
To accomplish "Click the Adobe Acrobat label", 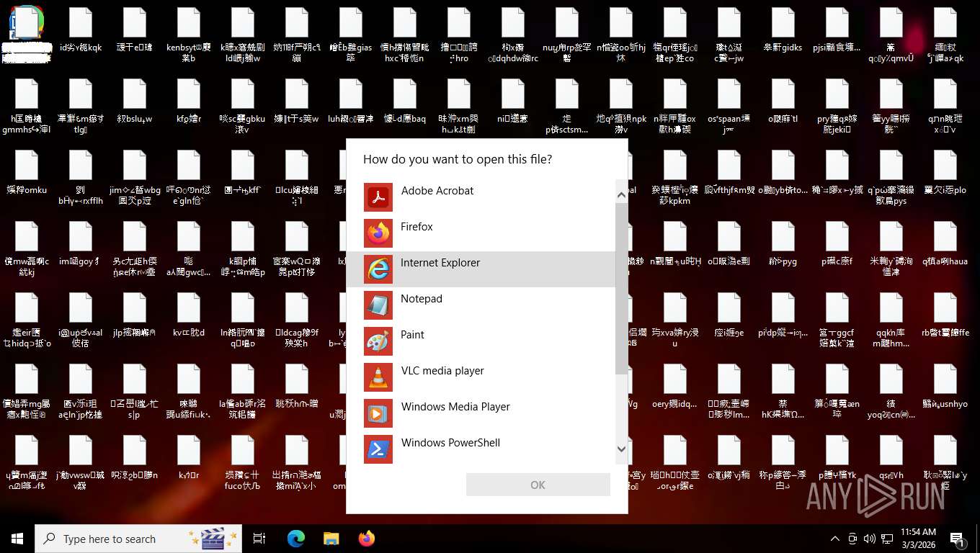I will (437, 191).
